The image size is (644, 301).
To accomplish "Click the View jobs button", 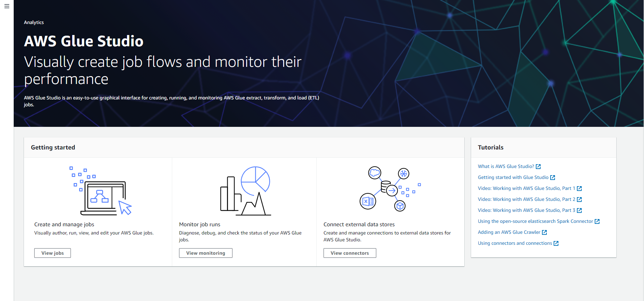I will (x=52, y=253).
